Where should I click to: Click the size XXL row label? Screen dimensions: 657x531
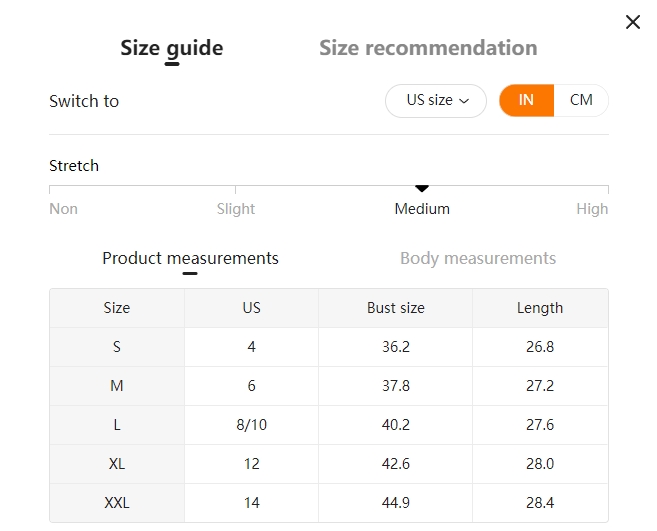coord(117,503)
